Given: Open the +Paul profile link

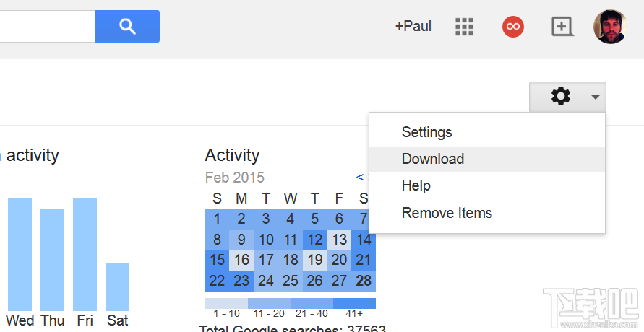Looking at the screenshot, I should [413, 27].
